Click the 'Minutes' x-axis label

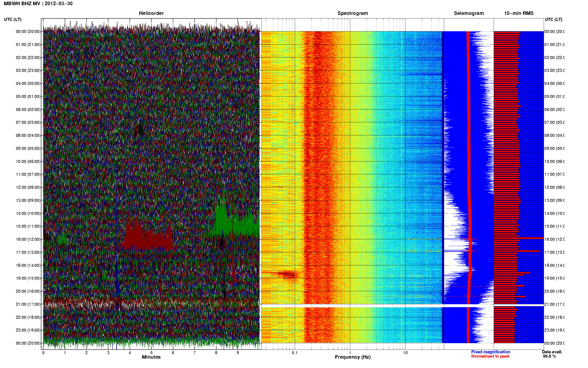(151, 357)
